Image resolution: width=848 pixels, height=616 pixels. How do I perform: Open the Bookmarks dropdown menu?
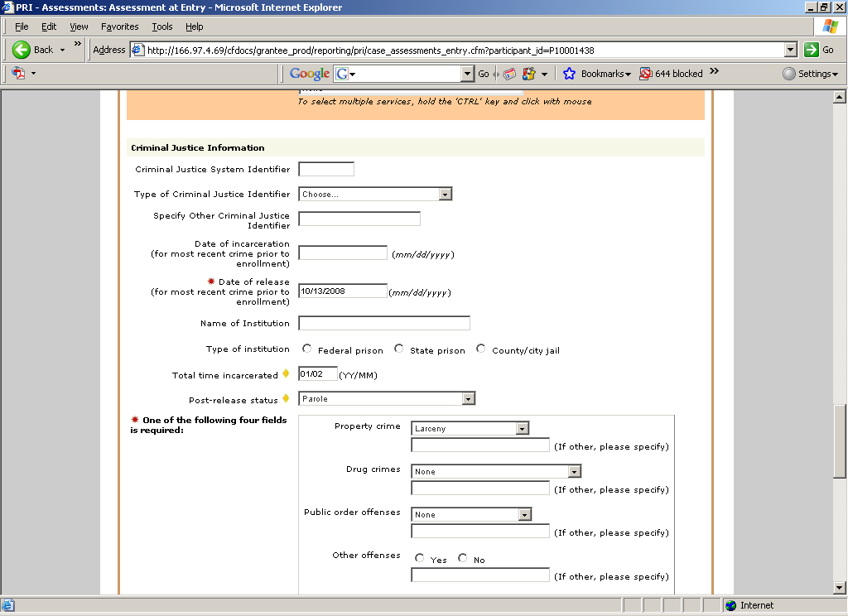pyautogui.click(x=605, y=74)
